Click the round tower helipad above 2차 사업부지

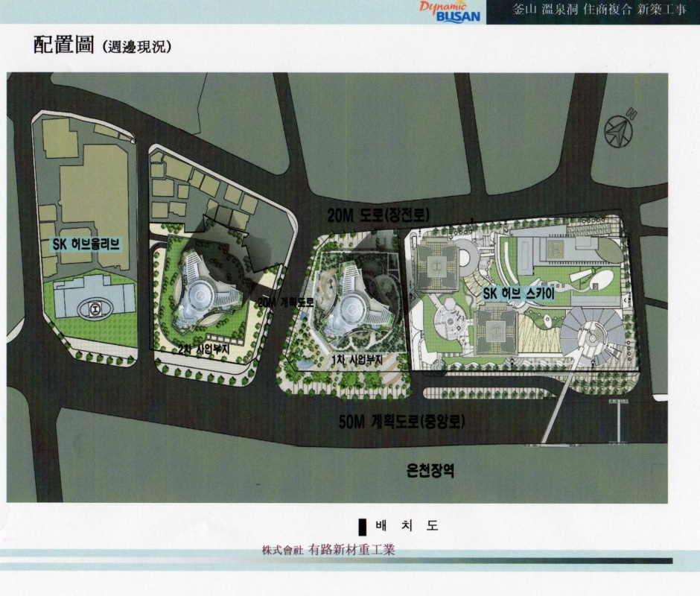click(201, 295)
